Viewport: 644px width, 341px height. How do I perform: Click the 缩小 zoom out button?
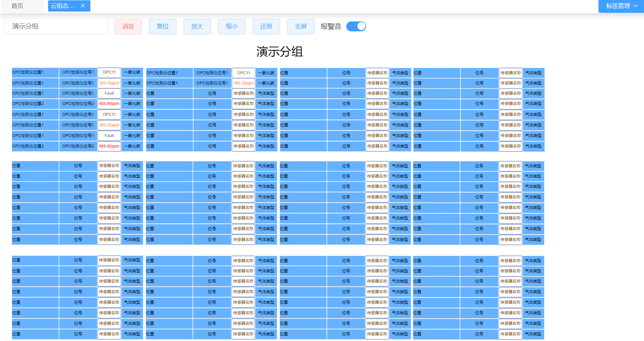(231, 26)
